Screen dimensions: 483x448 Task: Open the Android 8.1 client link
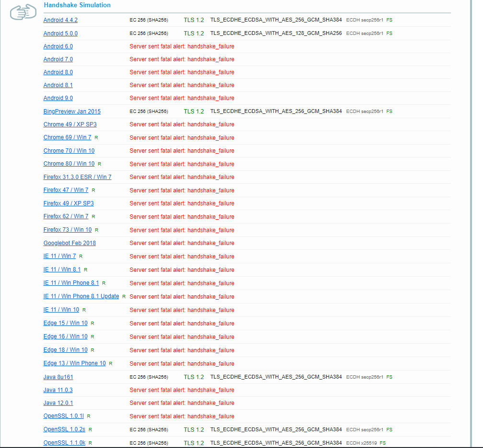pos(58,85)
